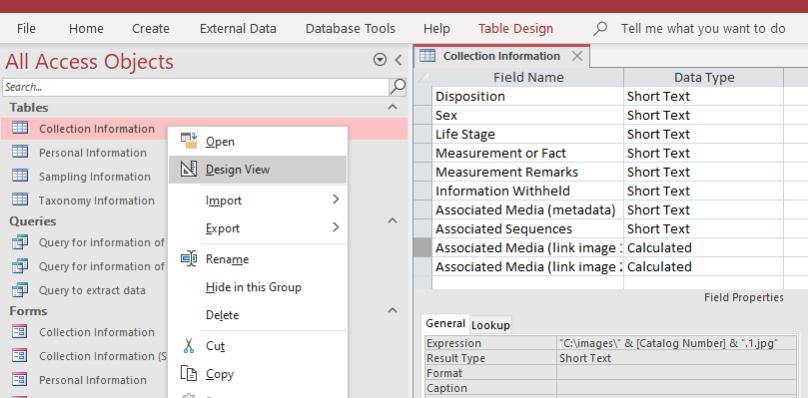Click the navigation pane Search box

(x=196, y=87)
